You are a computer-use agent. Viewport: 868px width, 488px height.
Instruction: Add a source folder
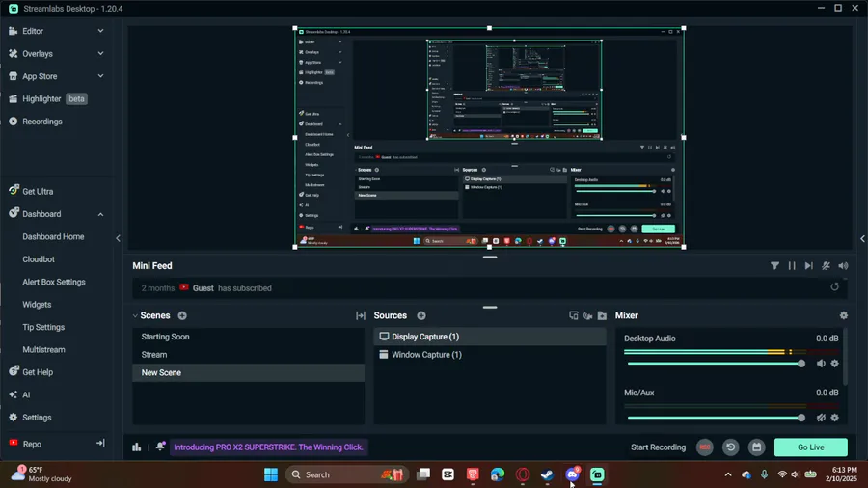click(602, 316)
